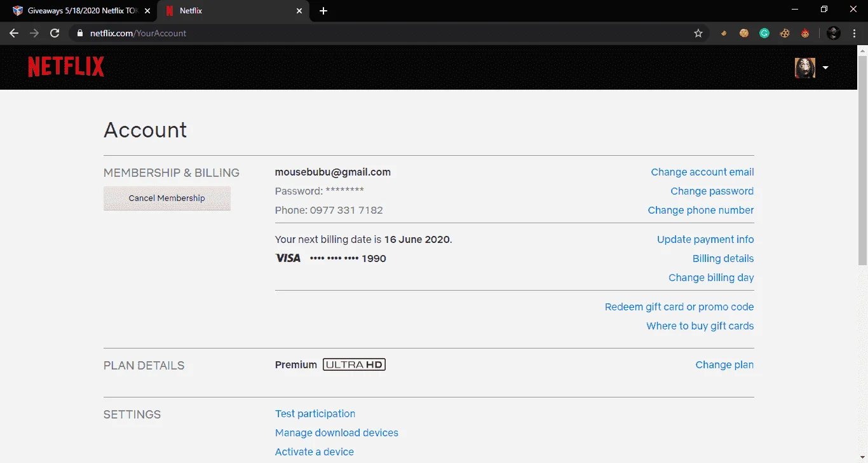
Task: Click the card number ending 1990
Action: 348,259
